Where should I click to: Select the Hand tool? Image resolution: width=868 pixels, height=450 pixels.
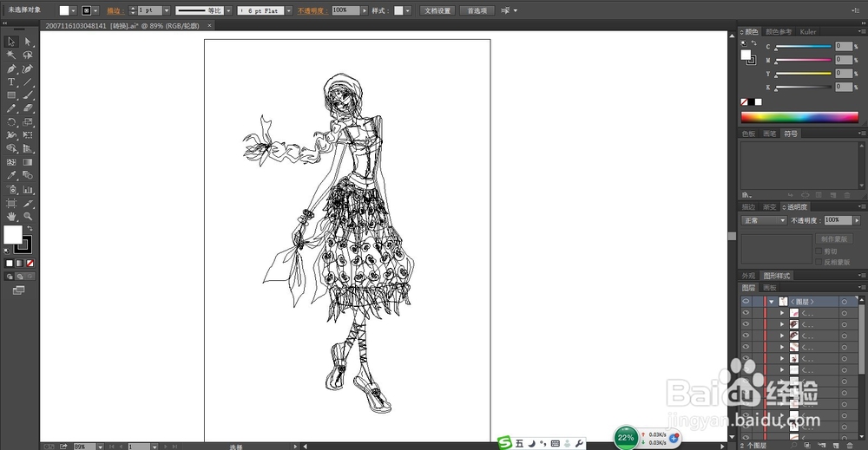click(11, 216)
